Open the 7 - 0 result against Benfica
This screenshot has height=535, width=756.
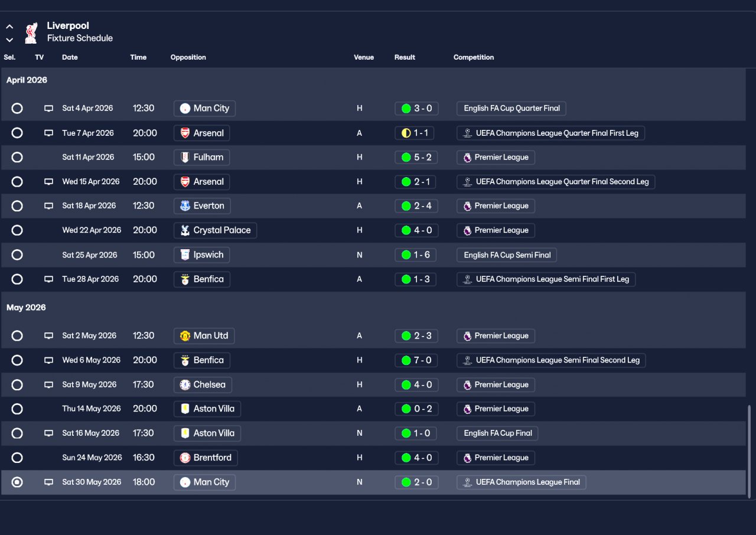(x=416, y=360)
